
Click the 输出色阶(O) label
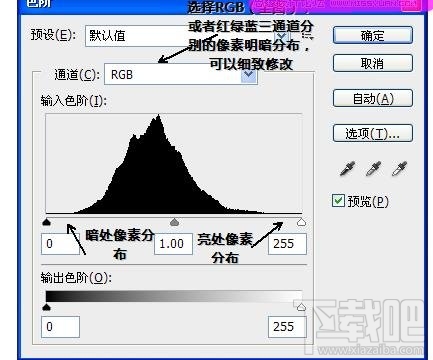tap(76, 278)
